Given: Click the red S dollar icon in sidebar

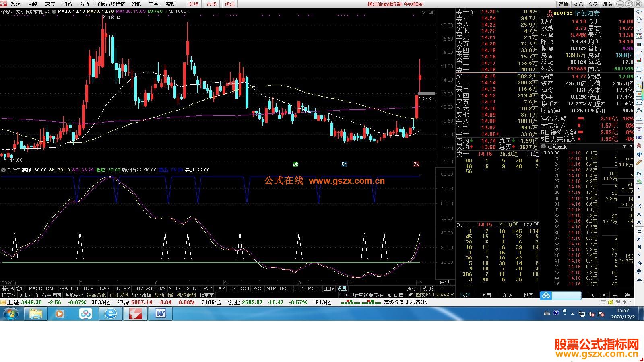Looking at the screenshot, I should tap(639, 146).
